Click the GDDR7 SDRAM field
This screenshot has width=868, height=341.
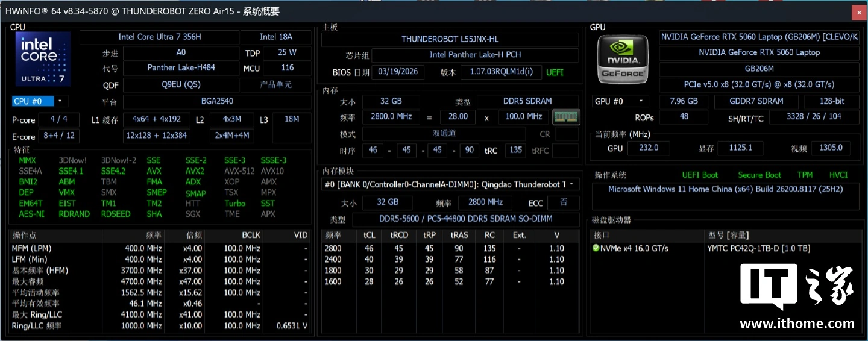(x=756, y=101)
